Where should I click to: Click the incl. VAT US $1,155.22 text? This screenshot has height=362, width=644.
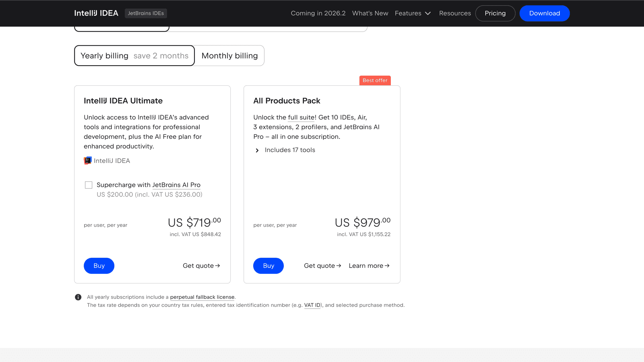pos(363,234)
